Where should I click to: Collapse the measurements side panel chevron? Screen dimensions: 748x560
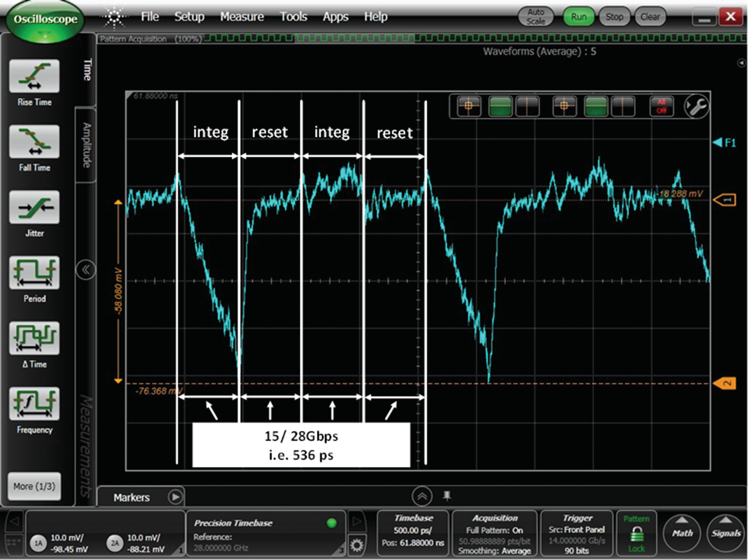click(x=85, y=270)
